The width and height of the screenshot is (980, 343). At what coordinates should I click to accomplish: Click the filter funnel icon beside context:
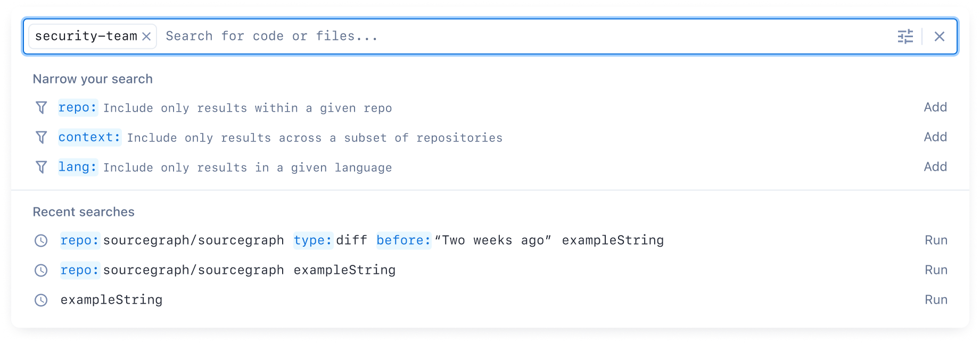[41, 137]
